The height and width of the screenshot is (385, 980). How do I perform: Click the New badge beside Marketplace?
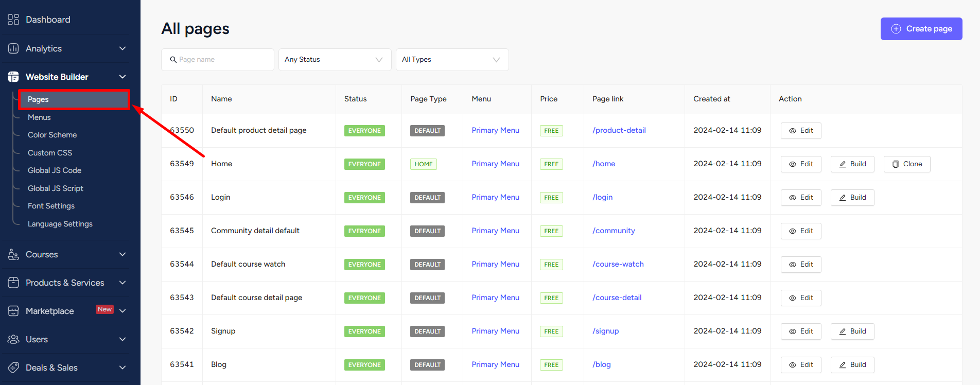105,309
